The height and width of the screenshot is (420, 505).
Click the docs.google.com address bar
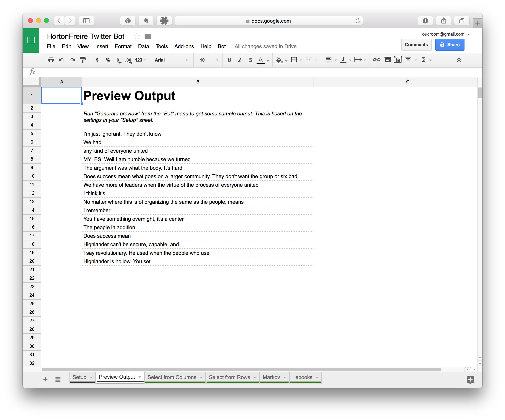pyautogui.click(x=269, y=21)
